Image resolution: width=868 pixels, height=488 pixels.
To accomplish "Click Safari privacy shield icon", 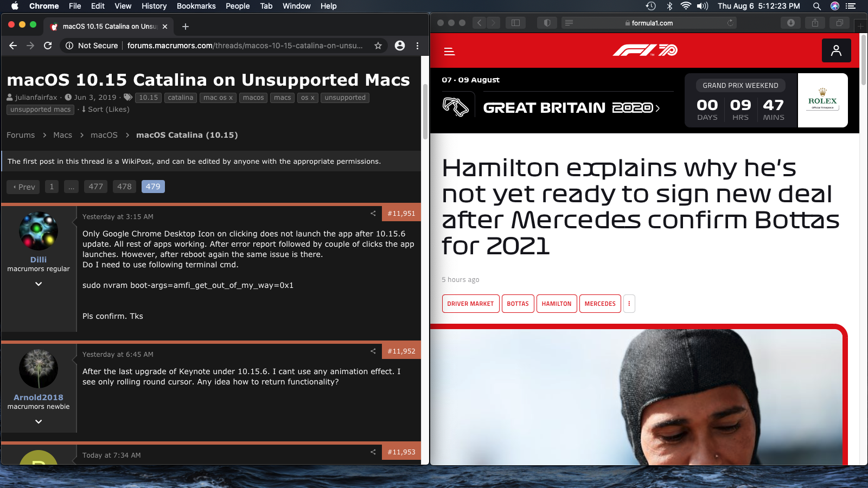I will (x=547, y=23).
